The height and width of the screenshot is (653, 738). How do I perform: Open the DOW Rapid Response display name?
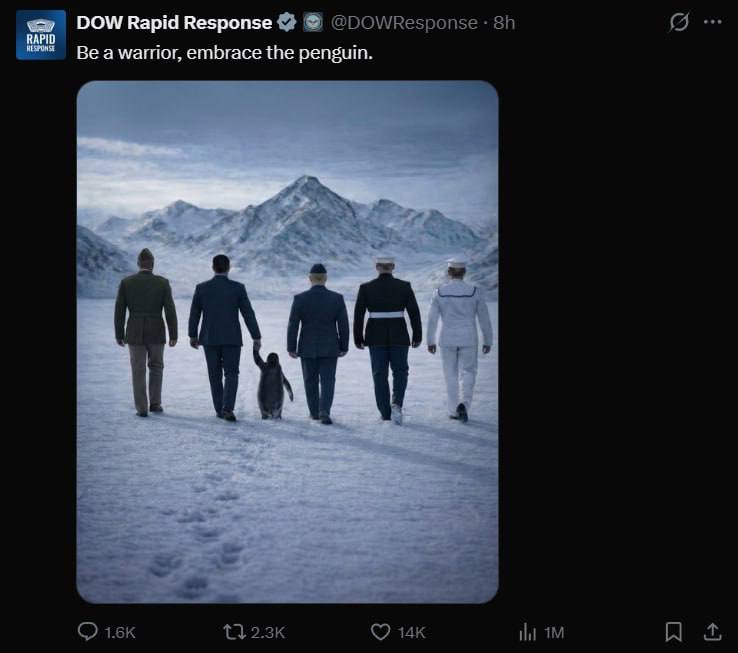coord(174,22)
